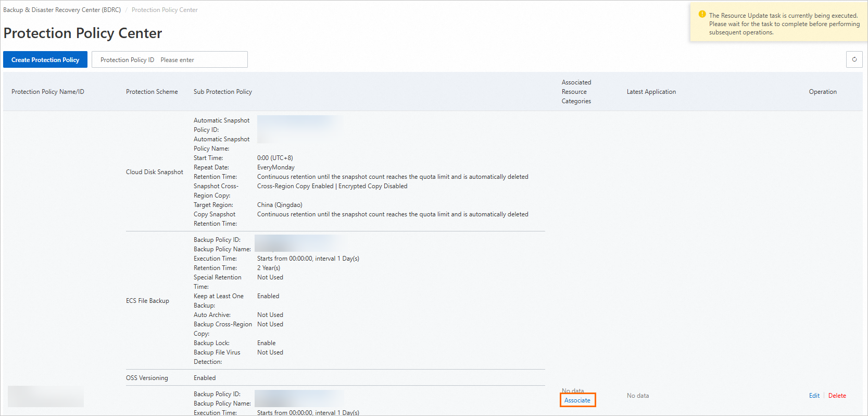This screenshot has width=868, height=416.
Task: Click China (Qingdao) target region value
Action: [x=280, y=205]
